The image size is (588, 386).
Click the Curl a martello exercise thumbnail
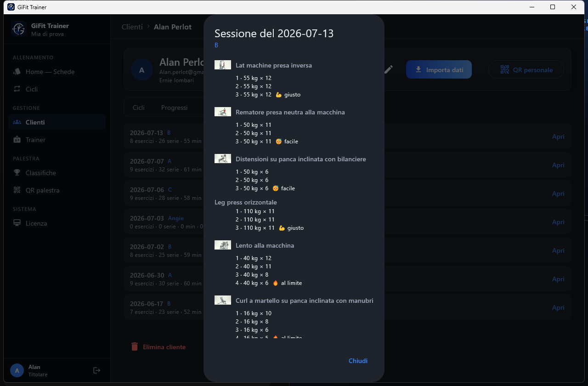point(223,300)
